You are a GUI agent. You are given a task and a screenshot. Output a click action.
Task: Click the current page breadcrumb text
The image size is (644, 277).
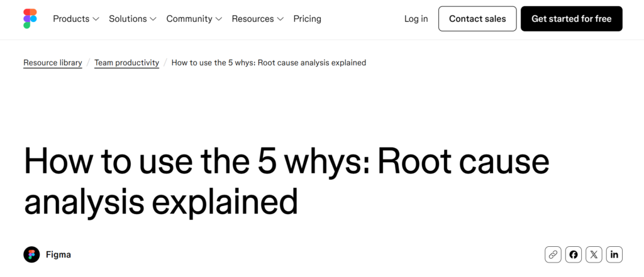tap(269, 63)
